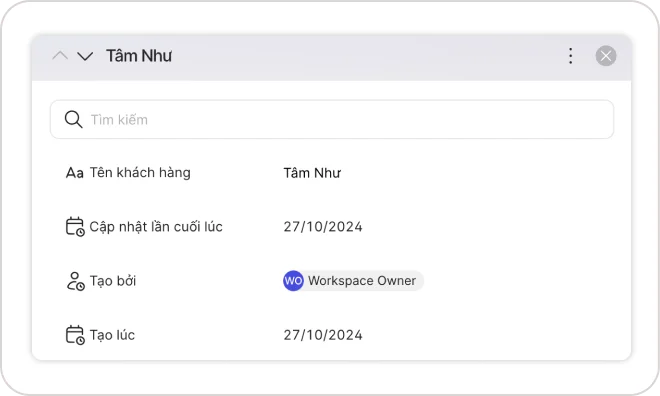Close the Tâm Như record panel
The image size is (660, 396).
coord(606,56)
